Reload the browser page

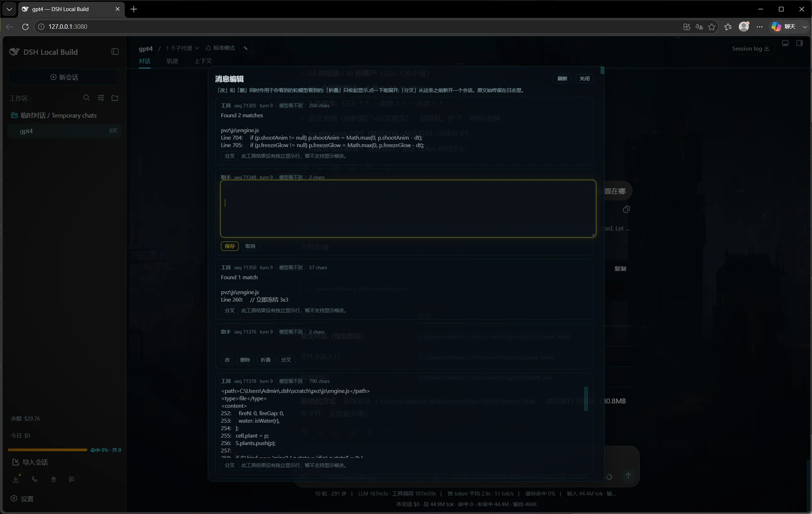[x=25, y=26]
